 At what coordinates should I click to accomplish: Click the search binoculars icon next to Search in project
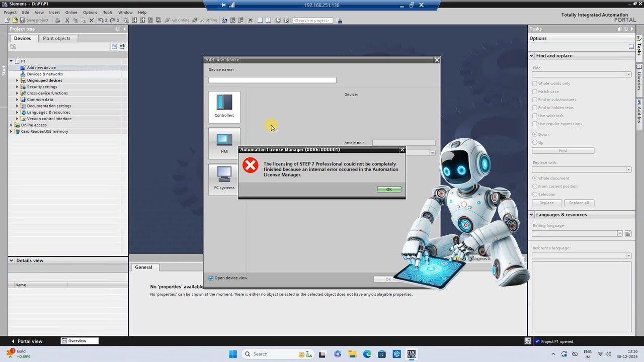[339, 21]
